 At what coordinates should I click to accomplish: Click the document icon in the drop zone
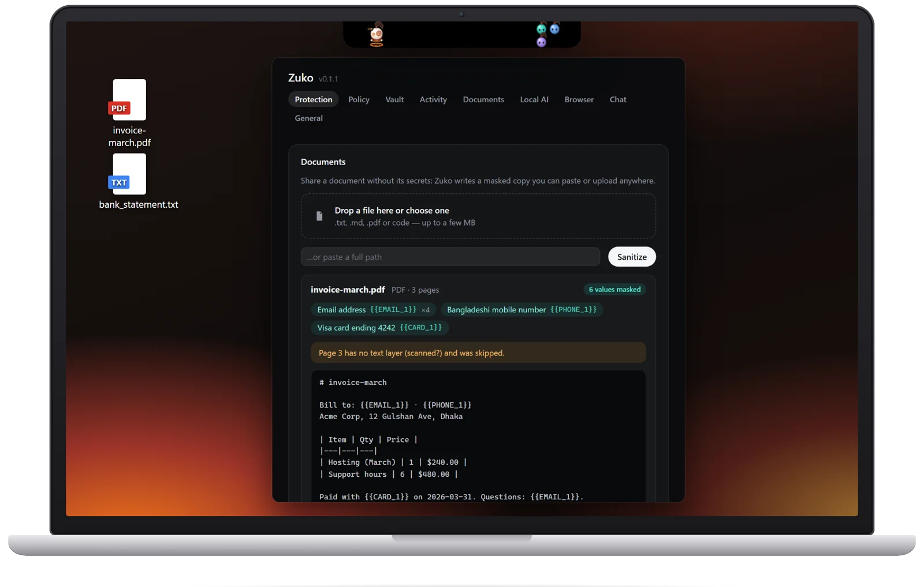319,216
